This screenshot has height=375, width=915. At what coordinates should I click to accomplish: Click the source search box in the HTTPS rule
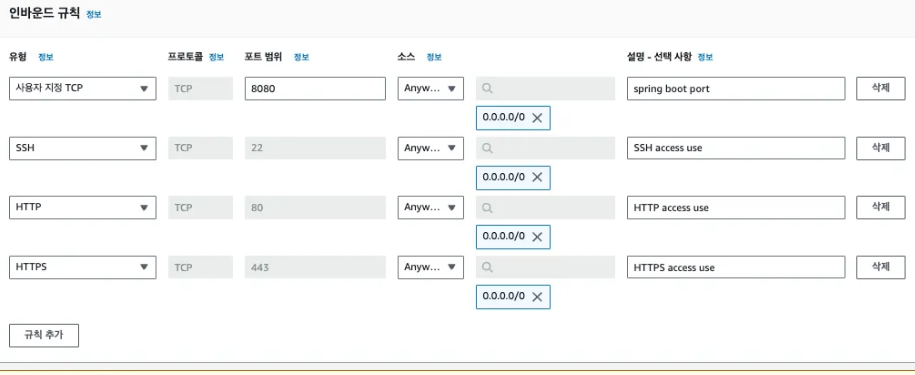(545, 267)
